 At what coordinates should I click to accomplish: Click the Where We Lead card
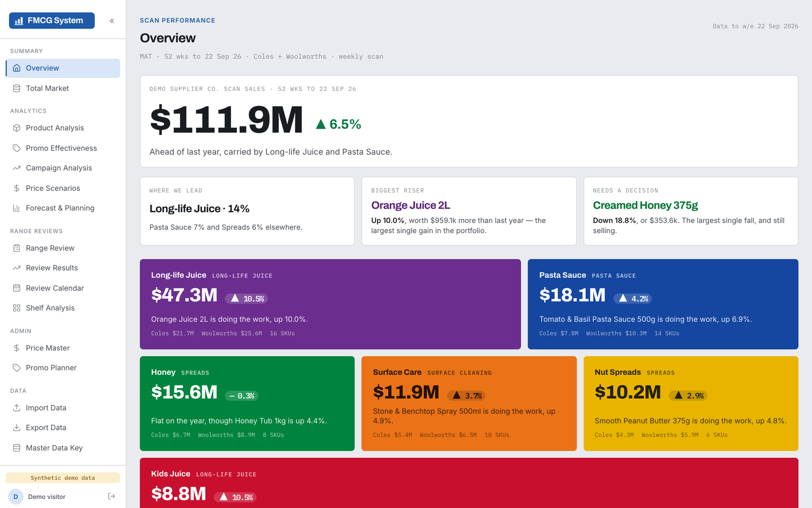coord(247,211)
